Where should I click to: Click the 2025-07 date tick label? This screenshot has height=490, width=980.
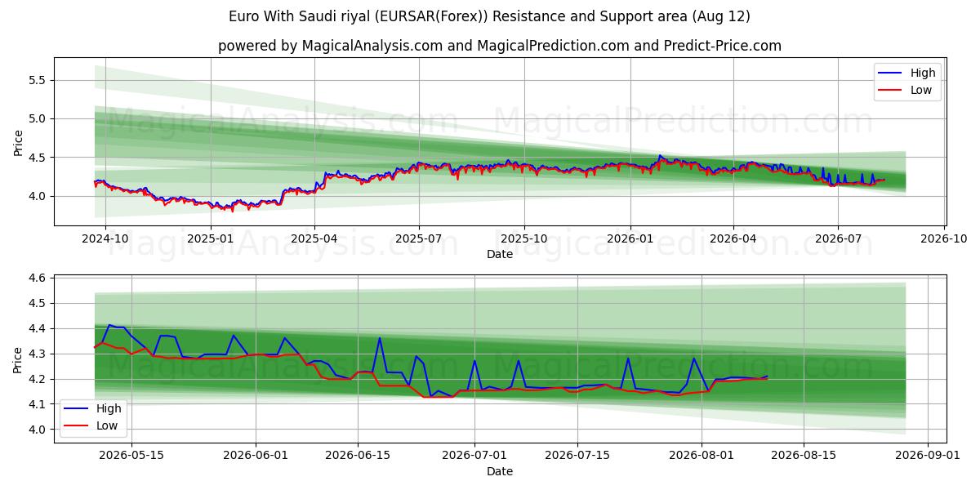(419, 239)
